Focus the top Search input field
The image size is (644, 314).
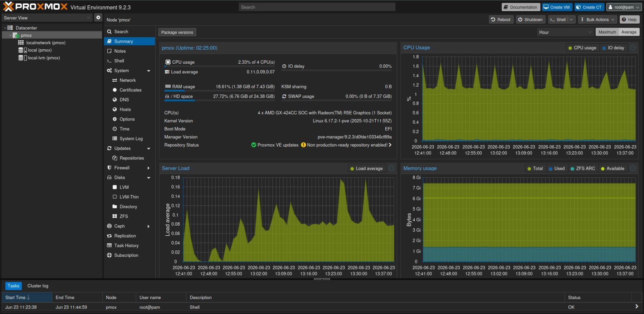tap(317, 7)
